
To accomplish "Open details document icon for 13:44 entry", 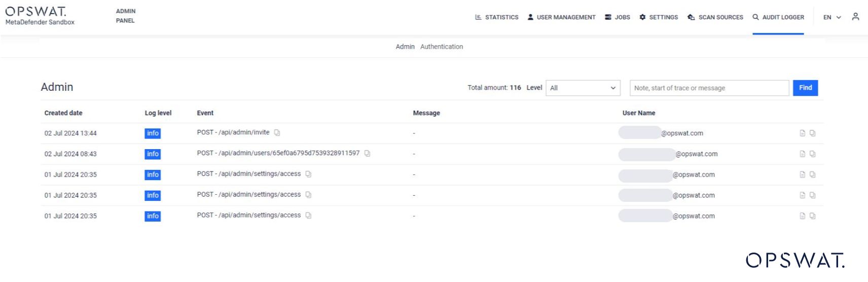I will (802, 133).
